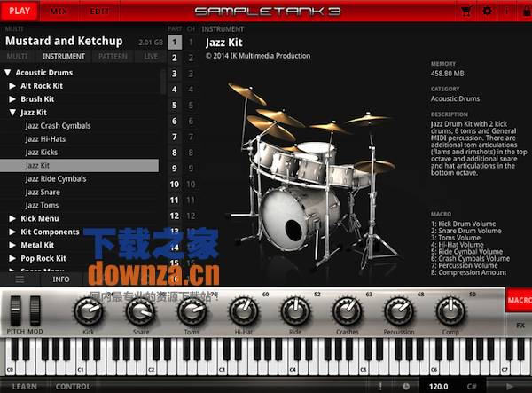Select part 4 slot

pyautogui.click(x=175, y=90)
